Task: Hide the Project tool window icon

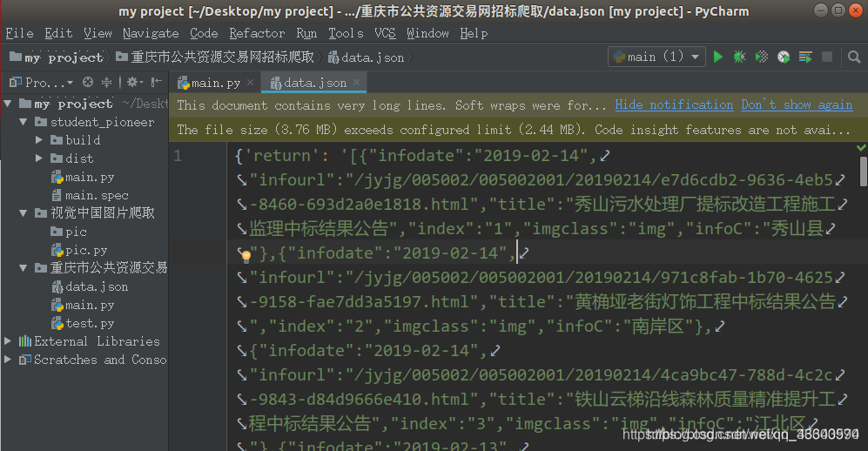Action: pyautogui.click(x=157, y=83)
